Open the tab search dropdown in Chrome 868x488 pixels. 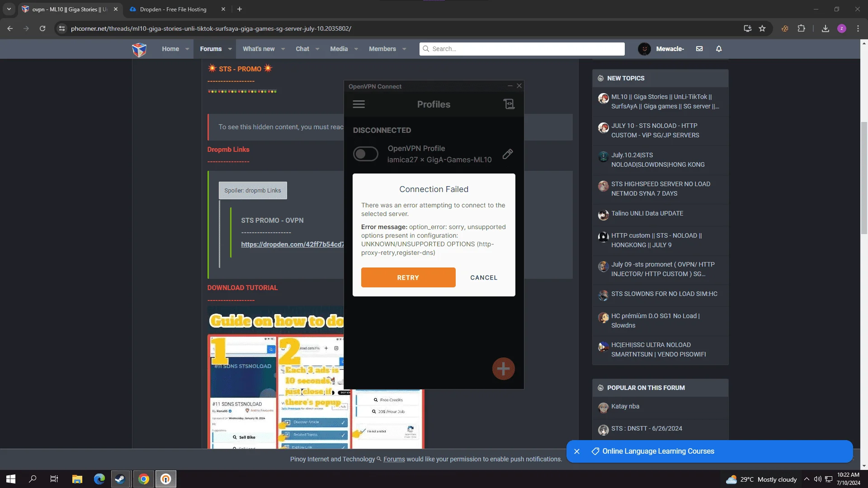pos(9,9)
